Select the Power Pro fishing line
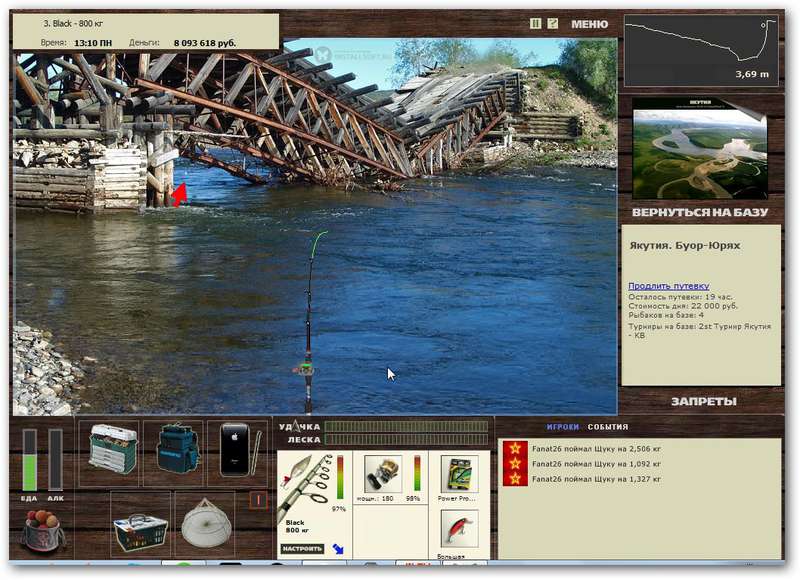The height and width of the screenshot is (580, 800). point(459,474)
